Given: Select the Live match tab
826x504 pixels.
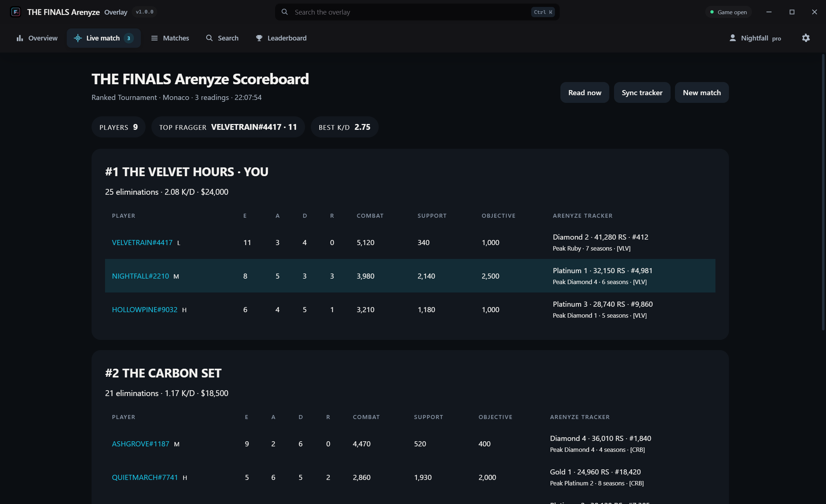Looking at the screenshot, I should pos(104,38).
